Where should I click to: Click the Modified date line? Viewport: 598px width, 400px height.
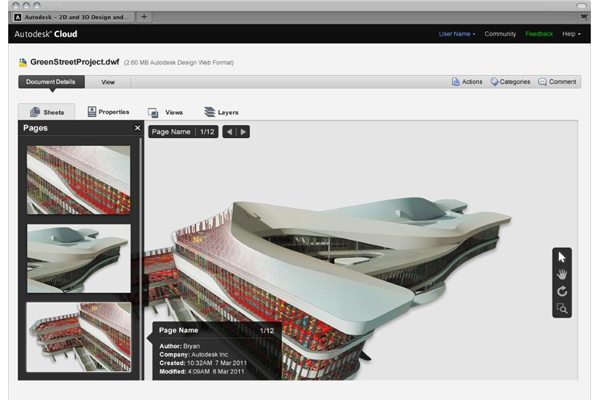(202, 371)
